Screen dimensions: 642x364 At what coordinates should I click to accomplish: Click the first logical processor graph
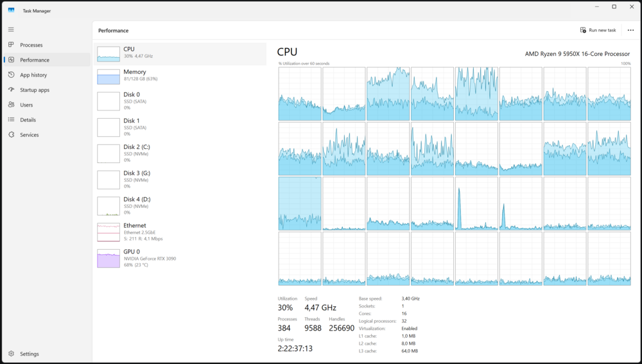pyautogui.click(x=300, y=94)
